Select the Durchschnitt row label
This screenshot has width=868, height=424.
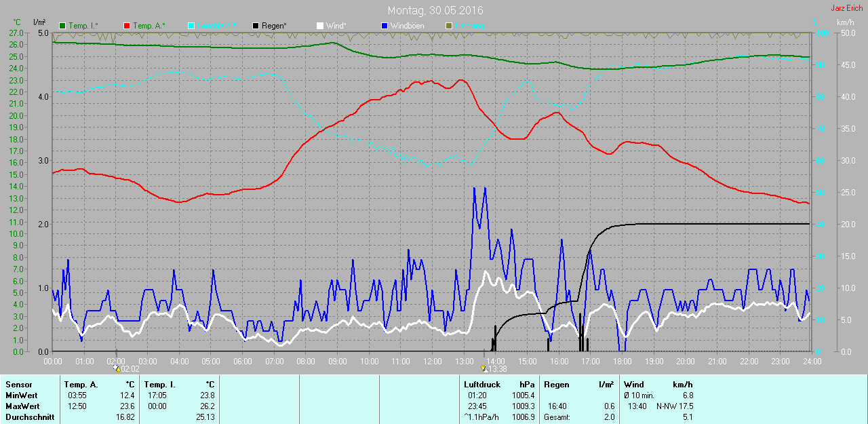click(30, 417)
